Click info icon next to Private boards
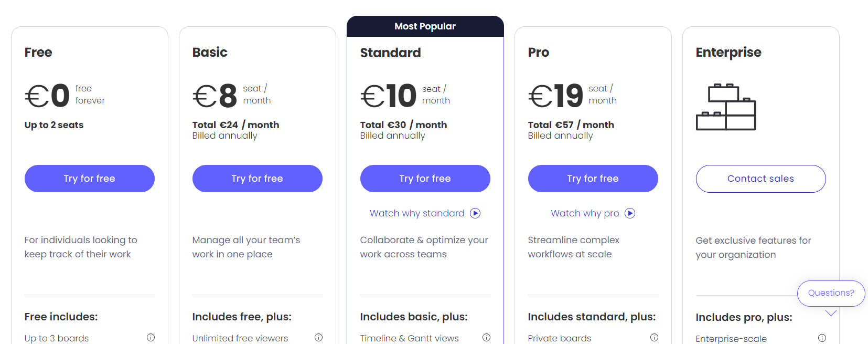Image resolution: width=868 pixels, height=344 pixels. pyautogui.click(x=654, y=338)
